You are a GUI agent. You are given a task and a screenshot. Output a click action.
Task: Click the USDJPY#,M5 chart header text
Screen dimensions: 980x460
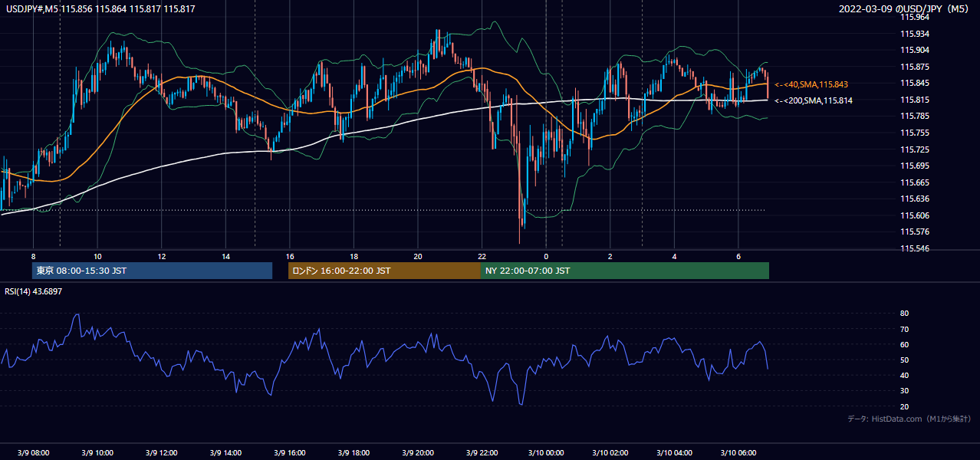tap(101, 8)
